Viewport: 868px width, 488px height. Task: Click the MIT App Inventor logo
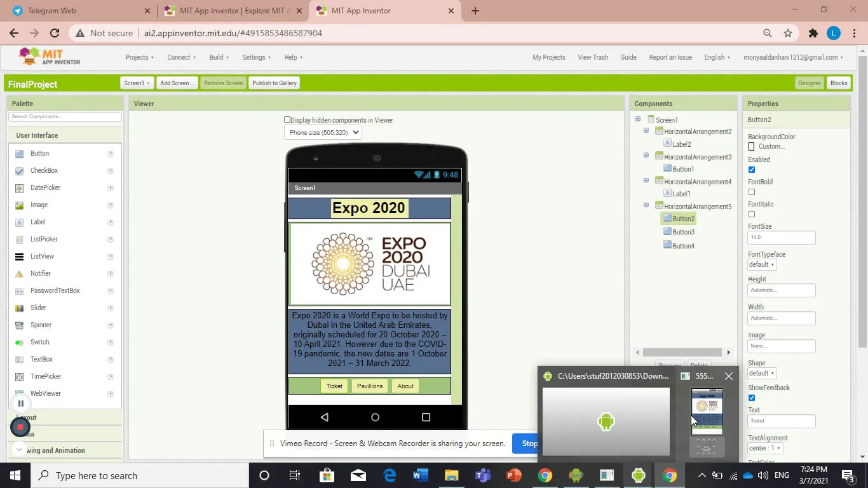pos(50,57)
